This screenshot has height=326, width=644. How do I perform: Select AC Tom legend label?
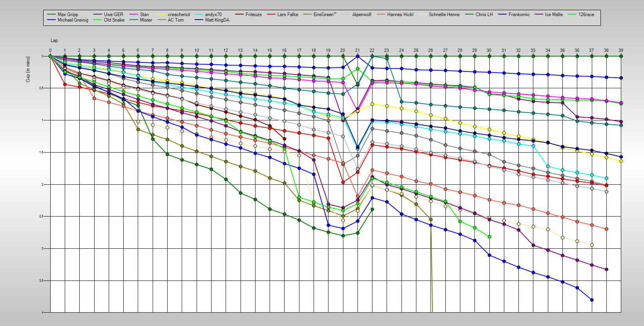coord(176,20)
